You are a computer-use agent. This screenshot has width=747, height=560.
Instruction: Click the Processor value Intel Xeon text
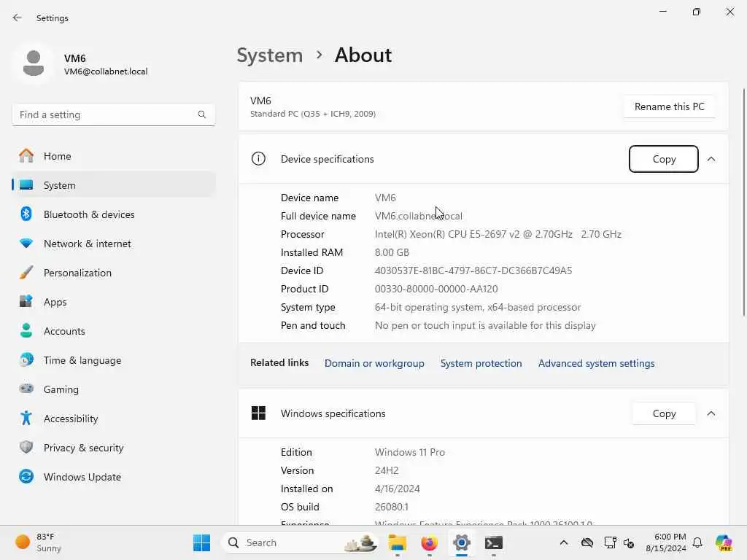498,234
